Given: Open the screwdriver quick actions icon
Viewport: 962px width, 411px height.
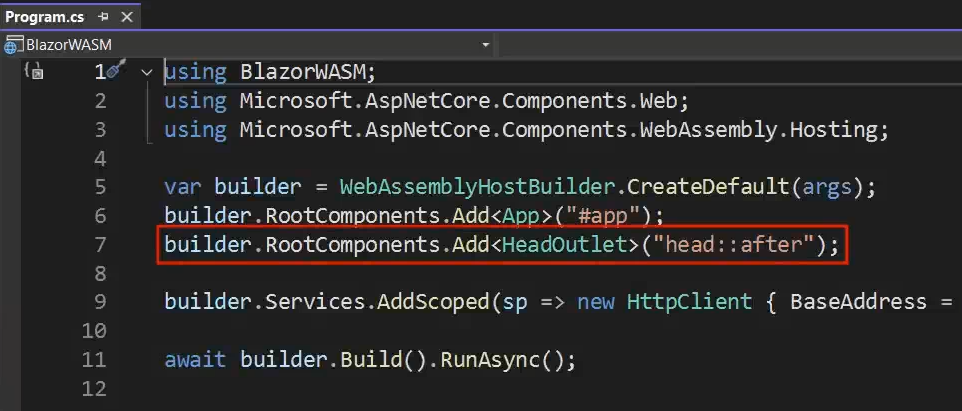Looking at the screenshot, I should point(115,70).
